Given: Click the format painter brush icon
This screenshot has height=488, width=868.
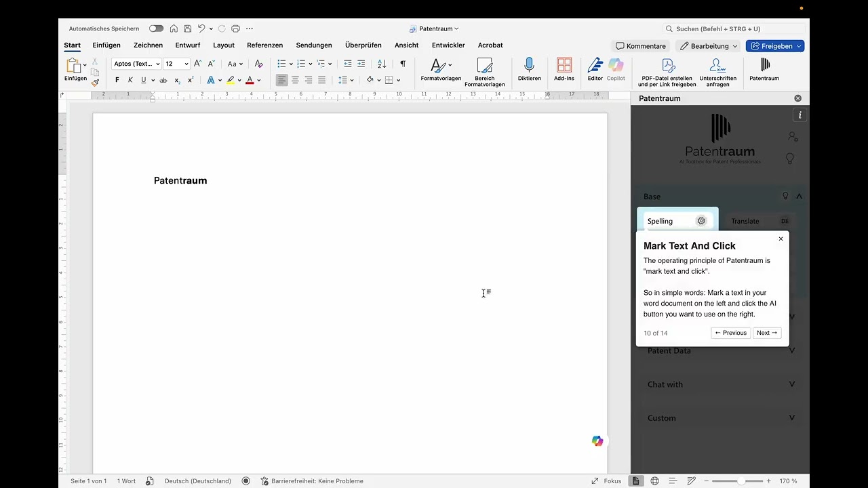Looking at the screenshot, I should (x=95, y=83).
